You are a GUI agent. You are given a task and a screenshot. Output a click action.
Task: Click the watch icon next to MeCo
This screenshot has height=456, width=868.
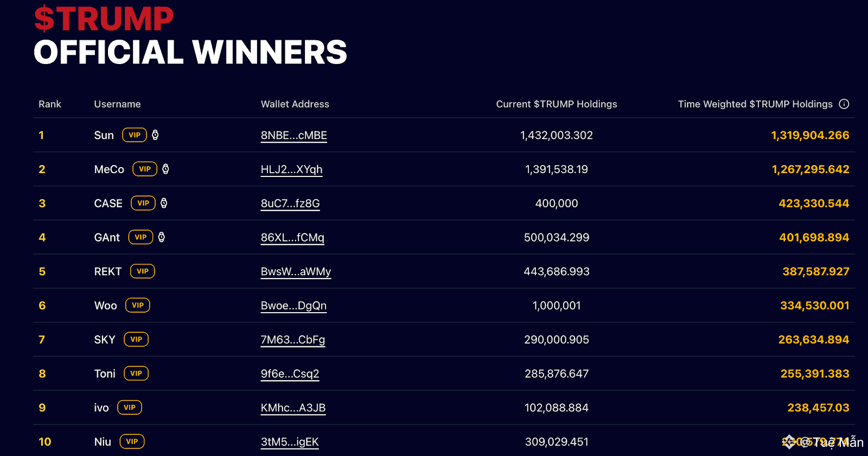click(165, 169)
